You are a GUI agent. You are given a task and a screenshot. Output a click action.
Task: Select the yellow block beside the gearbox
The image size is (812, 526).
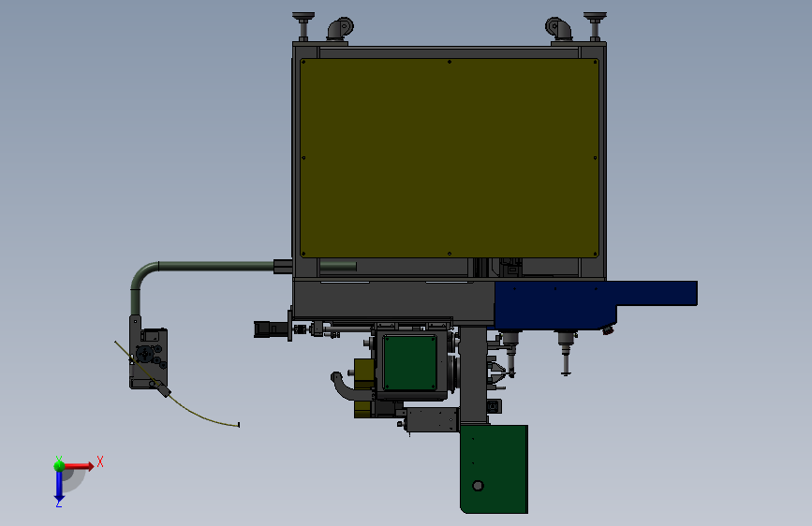tap(364, 373)
